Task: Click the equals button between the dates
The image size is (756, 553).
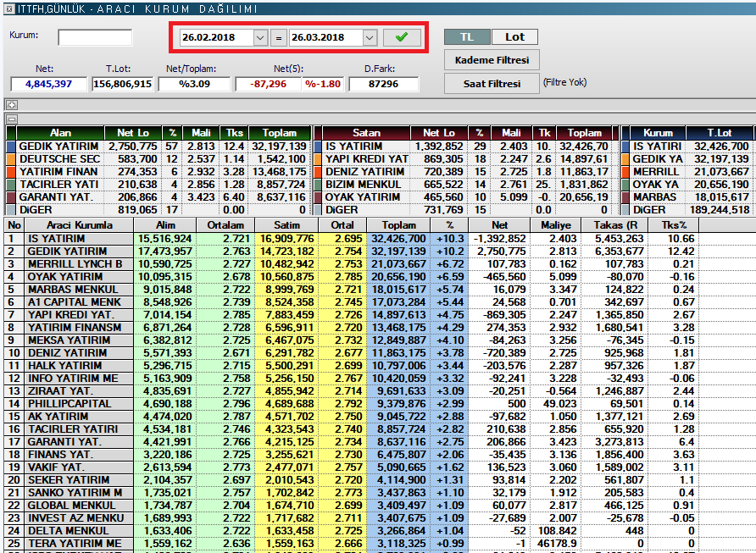Action: point(278,37)
